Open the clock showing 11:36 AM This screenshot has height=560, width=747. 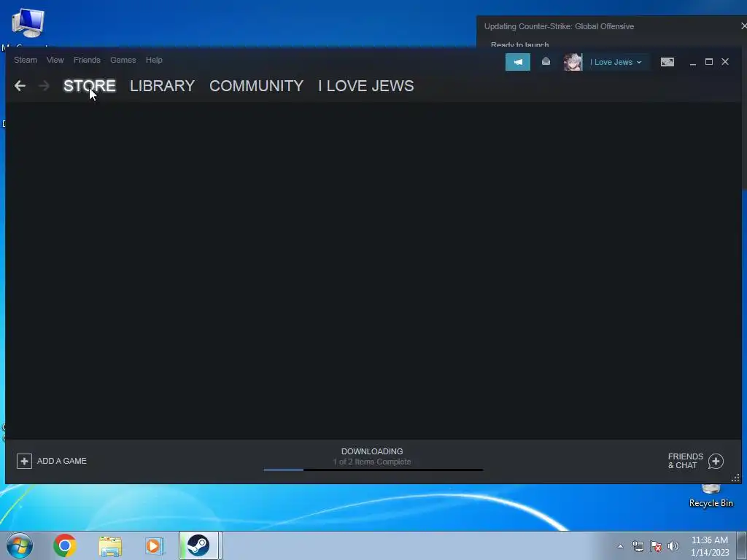click(710, 546)
